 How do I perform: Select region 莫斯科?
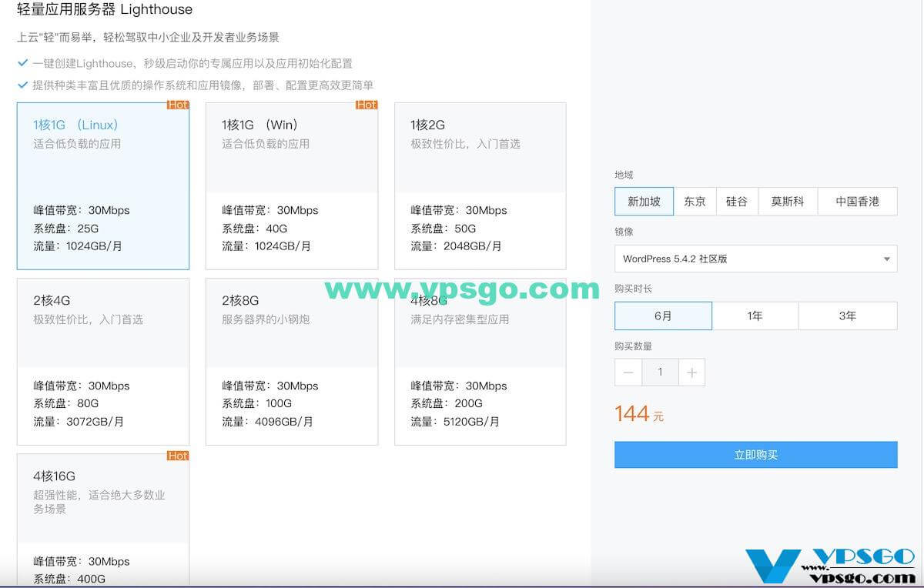787,202
